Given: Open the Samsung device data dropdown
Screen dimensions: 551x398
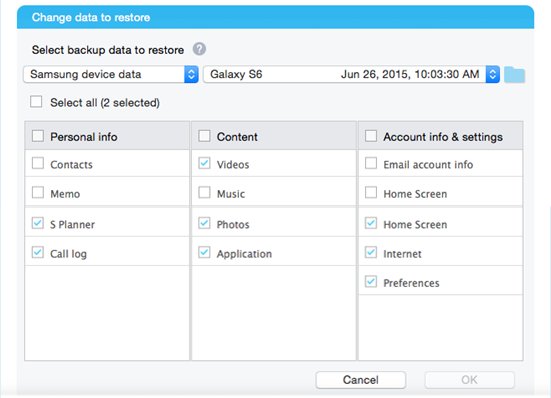Looking at the screenshot, I should 111,74.
